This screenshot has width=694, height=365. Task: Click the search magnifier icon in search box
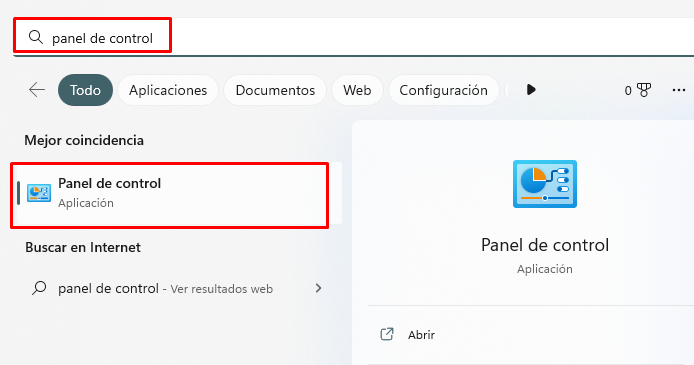[36, 37]
